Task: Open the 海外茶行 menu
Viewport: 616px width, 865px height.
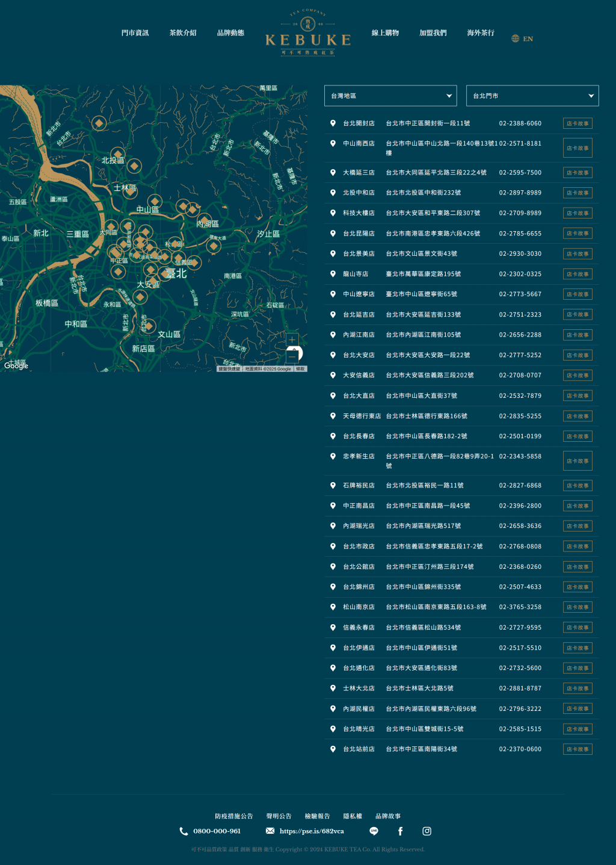Action: coord(481,33)
